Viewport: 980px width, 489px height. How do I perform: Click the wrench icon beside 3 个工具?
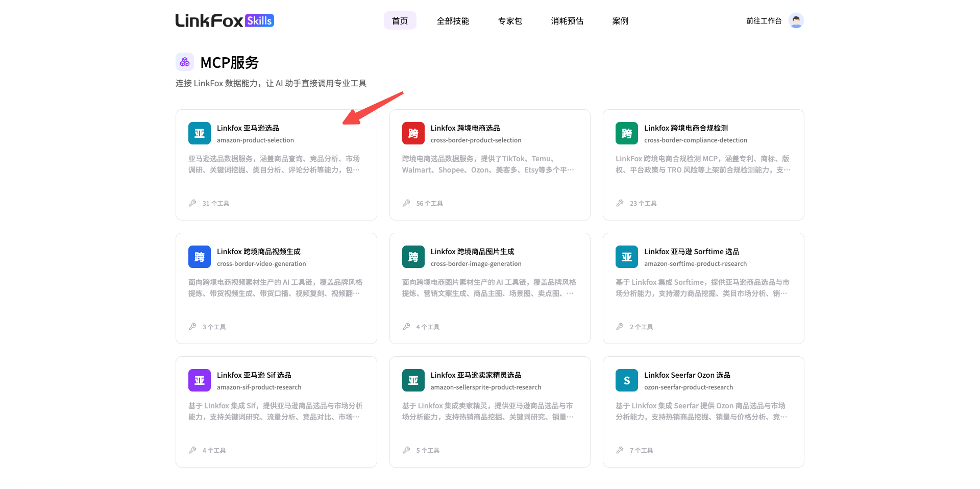click(x=192, y=327)
